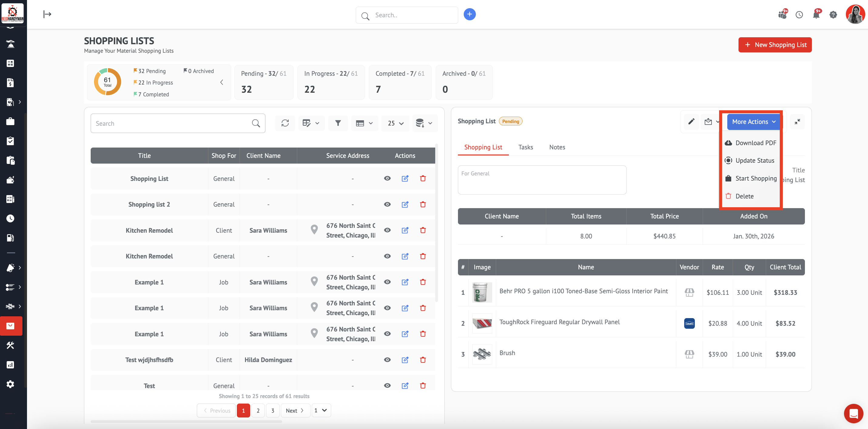Delete the Shopping list 2 row

pyautogui.click(x=422, y=205)
